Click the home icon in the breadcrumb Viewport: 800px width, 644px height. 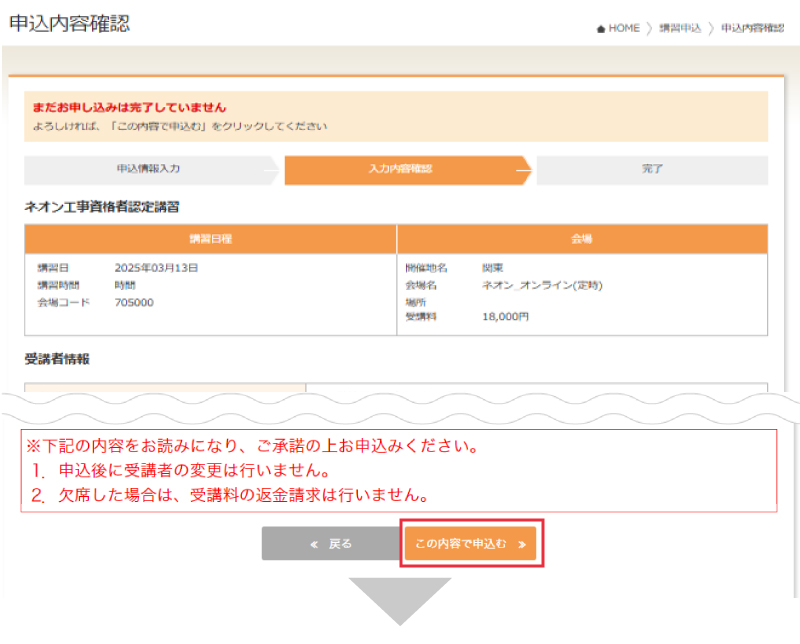(x=600, y=29)
